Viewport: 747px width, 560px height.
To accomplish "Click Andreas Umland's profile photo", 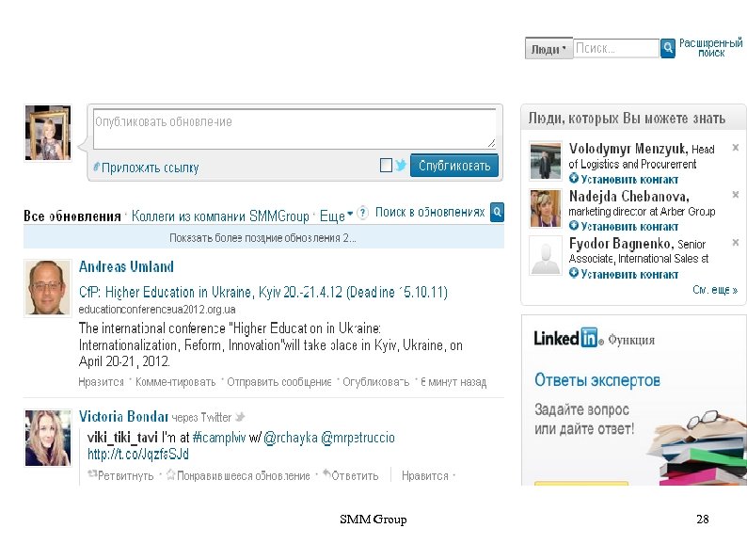I will coord(47,287).
